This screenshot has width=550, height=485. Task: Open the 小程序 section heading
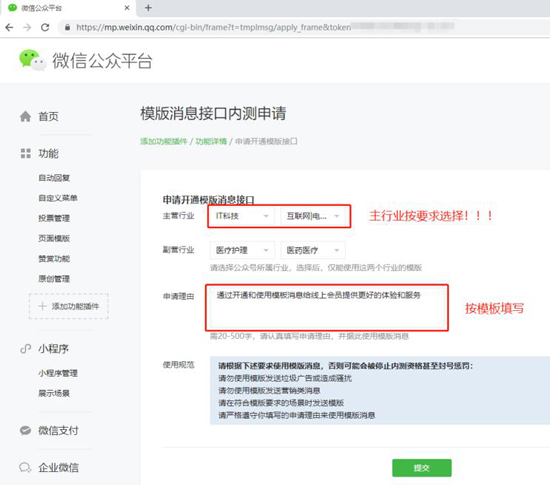coord(53,349)
